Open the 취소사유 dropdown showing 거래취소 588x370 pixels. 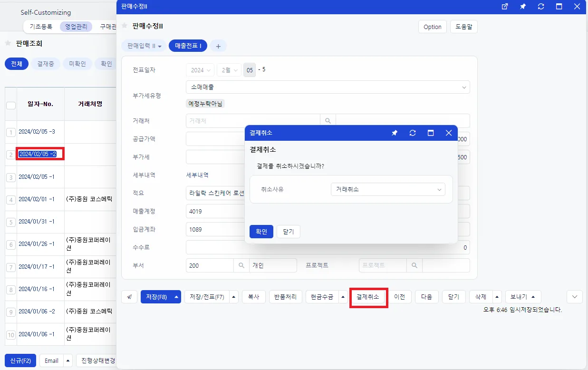tap(388, 189)
